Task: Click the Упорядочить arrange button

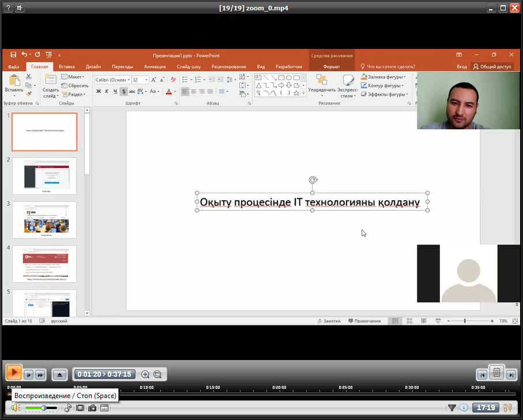Action: [x=322, y=86]
